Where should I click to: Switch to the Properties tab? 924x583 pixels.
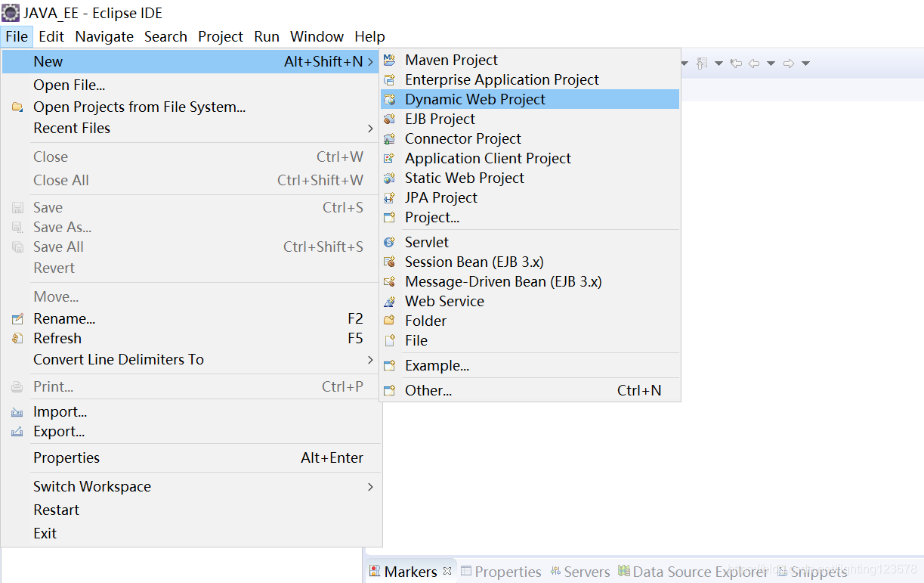click(x=501, y=572)
